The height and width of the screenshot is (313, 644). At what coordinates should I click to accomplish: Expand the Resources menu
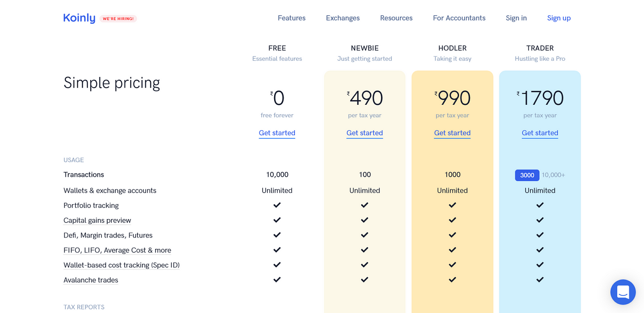coord(396,18)
